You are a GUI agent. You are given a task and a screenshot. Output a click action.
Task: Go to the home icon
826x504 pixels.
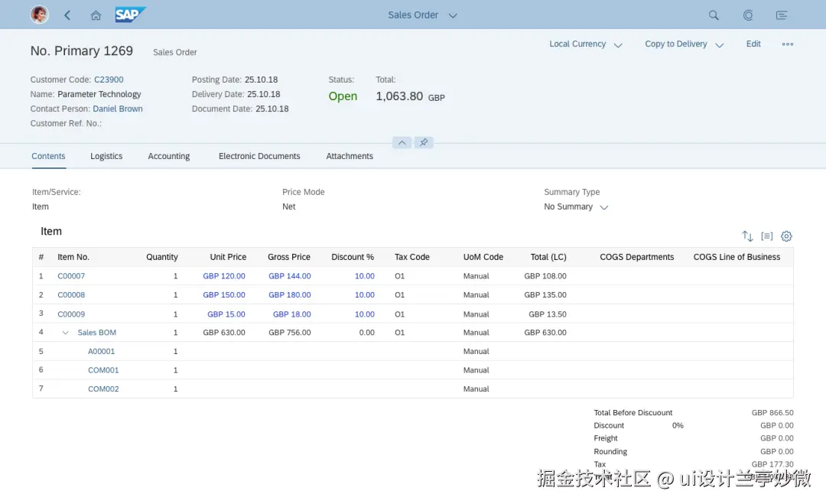[96, 15]
